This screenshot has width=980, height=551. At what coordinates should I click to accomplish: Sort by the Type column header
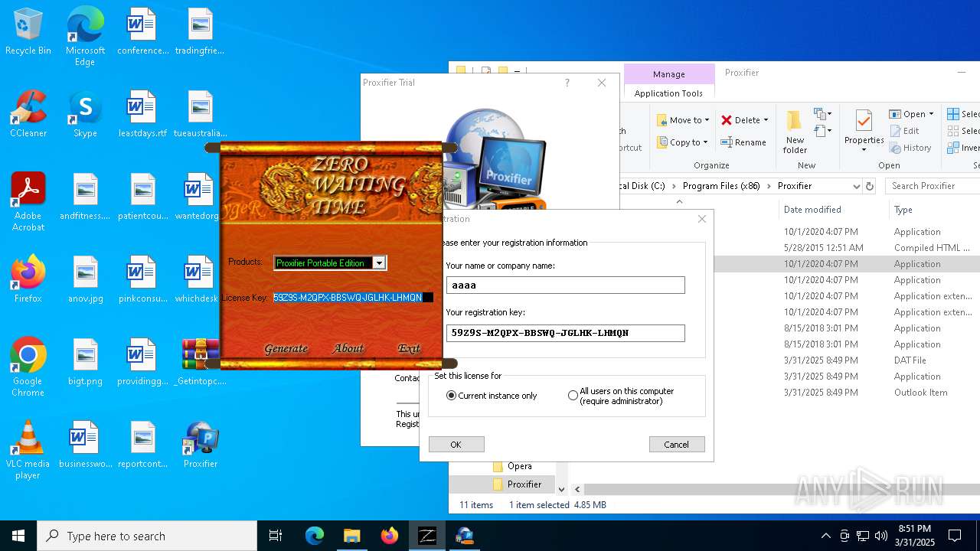click(903, 210)
